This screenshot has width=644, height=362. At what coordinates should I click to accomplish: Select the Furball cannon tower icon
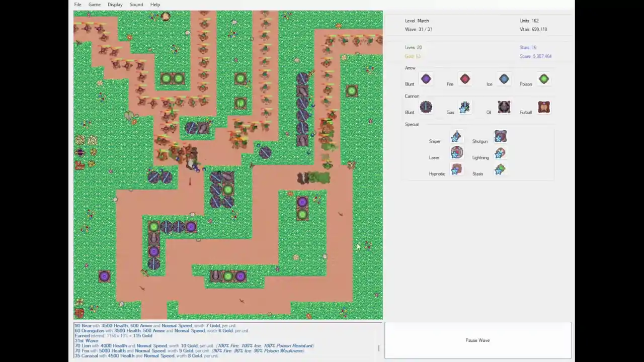click(544, 107)
